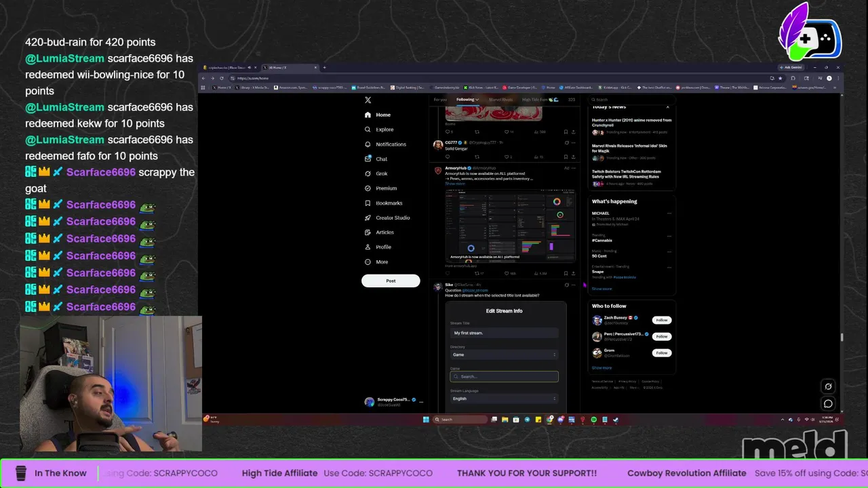Open a new browser tab

point(324,67)
